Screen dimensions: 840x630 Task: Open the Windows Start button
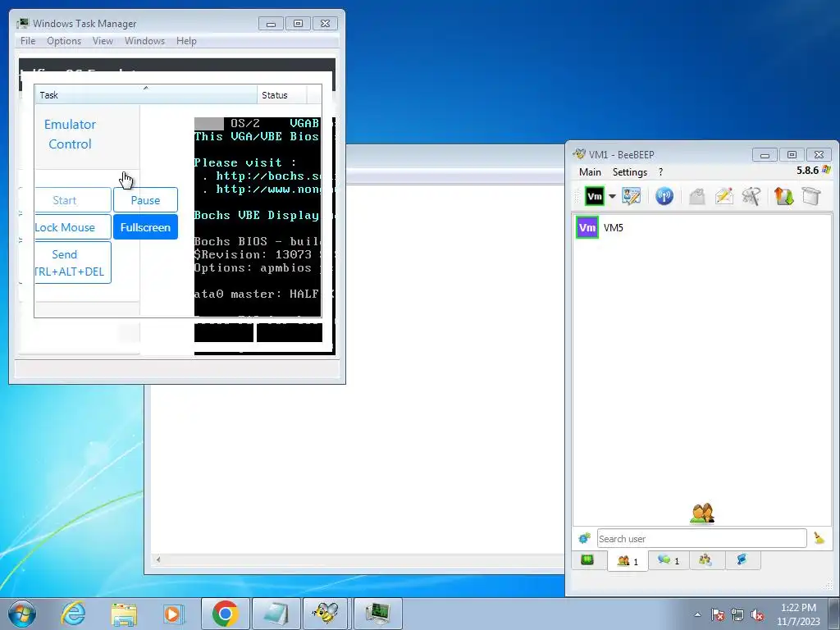click(22, 614)
